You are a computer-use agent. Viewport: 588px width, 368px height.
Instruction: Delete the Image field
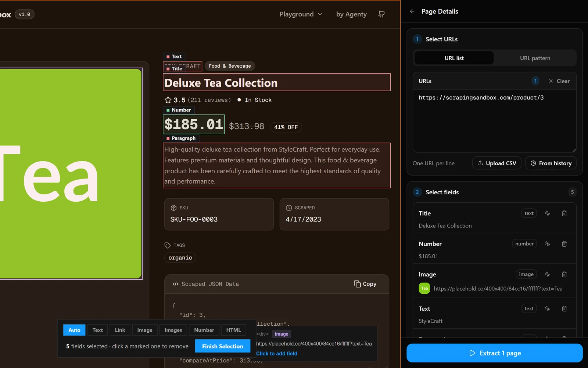564,275
